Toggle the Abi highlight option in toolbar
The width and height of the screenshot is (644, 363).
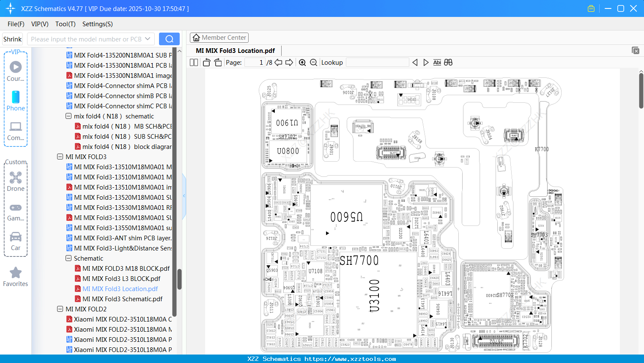[437, 62]
